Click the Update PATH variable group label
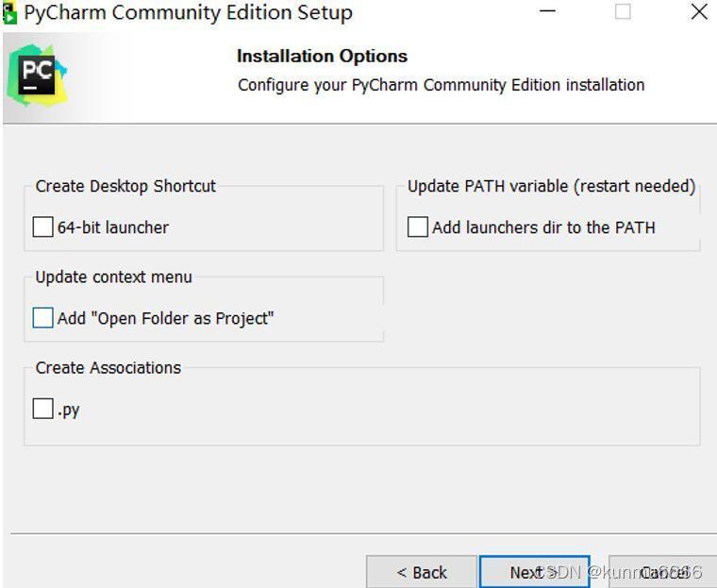Image resolution: width=717 pixels, height=588 pixels. click(x=552, y=186)
